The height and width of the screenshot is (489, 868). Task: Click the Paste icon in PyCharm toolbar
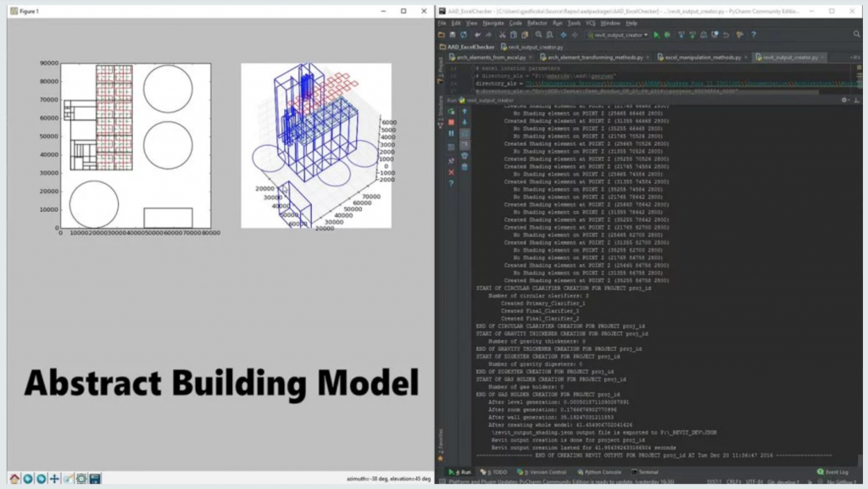tap(525, 35)
